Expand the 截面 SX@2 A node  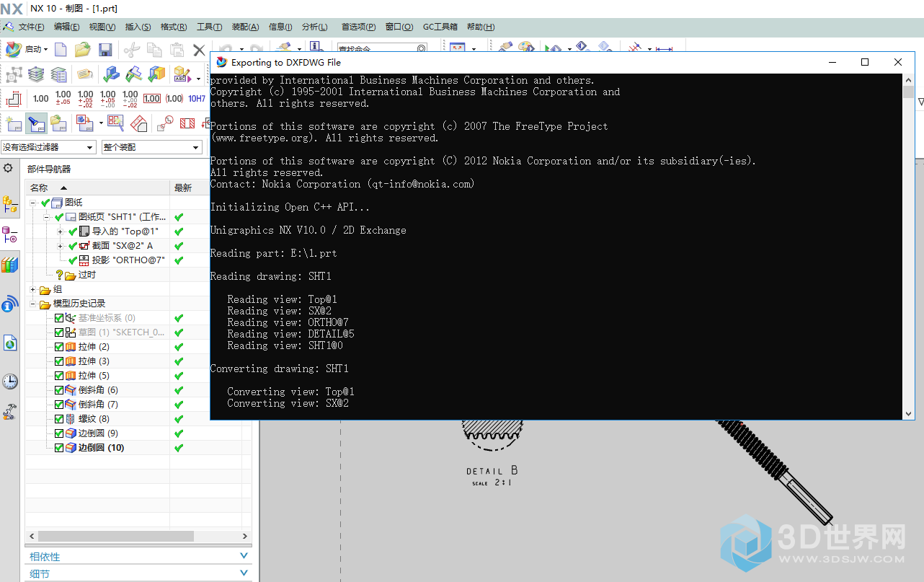tap(61, 246)
